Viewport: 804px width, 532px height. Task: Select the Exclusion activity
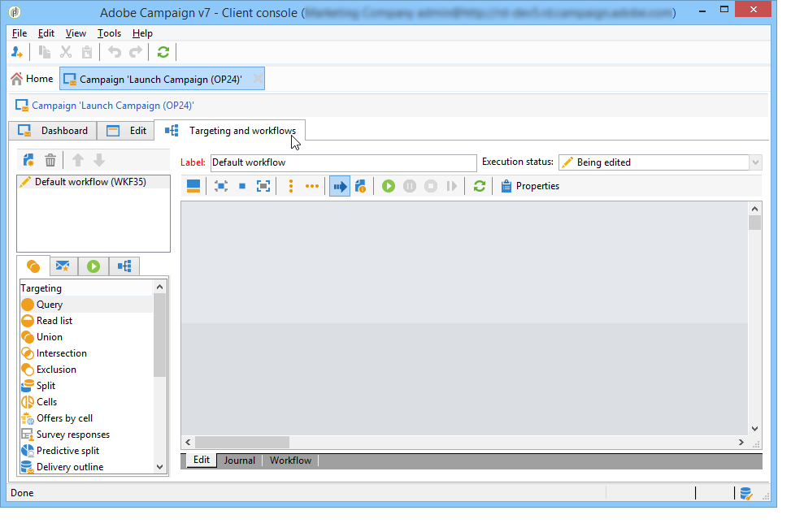86,370
